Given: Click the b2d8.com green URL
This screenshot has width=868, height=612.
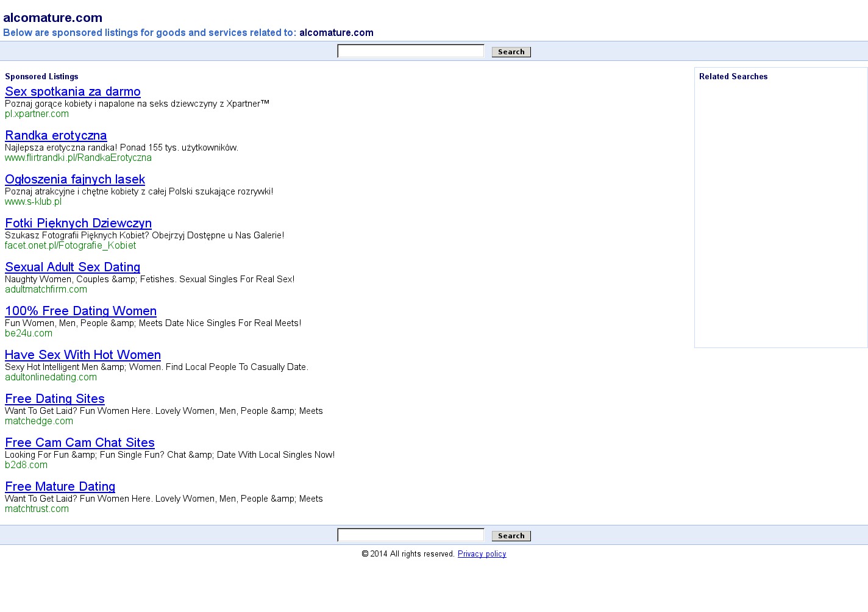Looking at the screenshot, I should click(x=26, y=465).
